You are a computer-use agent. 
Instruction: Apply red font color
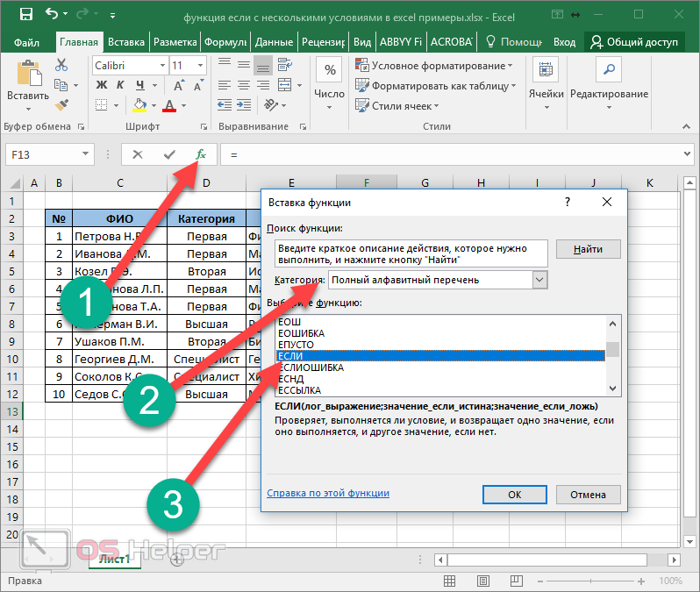click(x=169, y=106)
